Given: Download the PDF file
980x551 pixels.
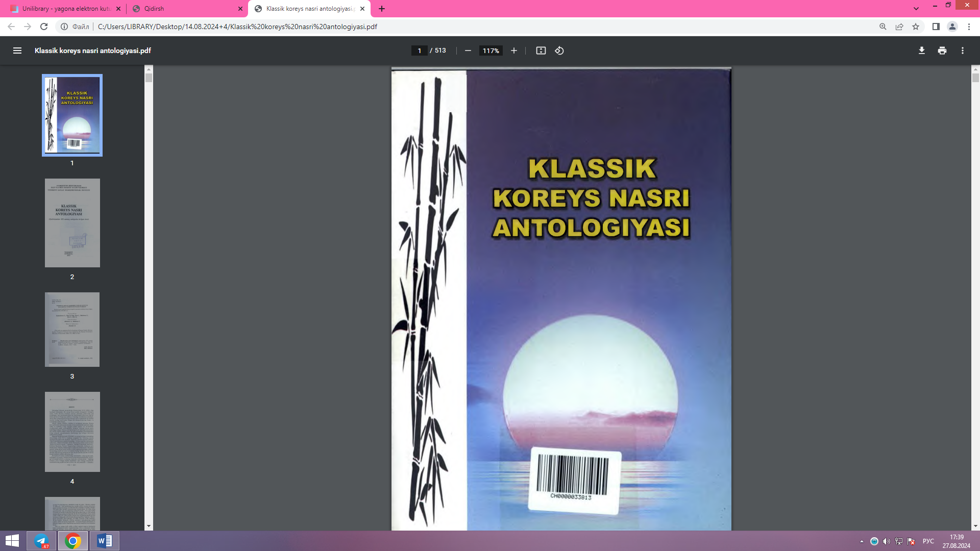Looking at the screenshot, I should [x=921, y=51].
